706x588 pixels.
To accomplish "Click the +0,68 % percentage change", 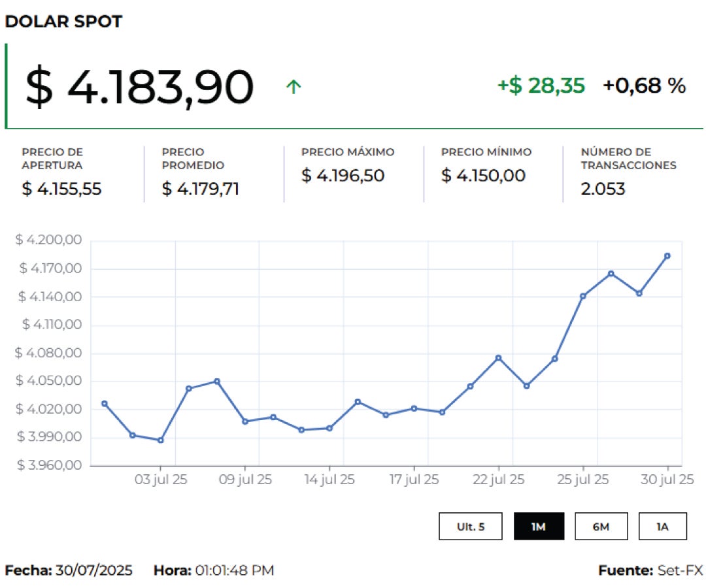I will (644, 86).
